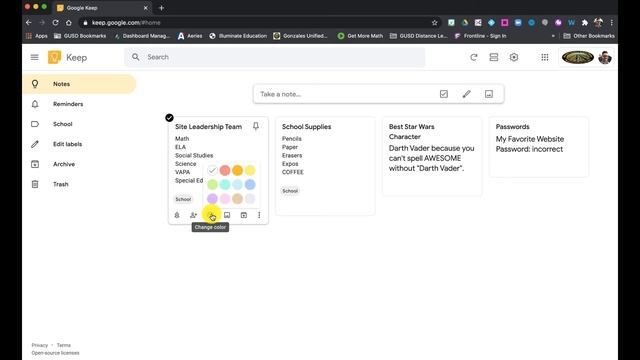
Task: Pin the Site Leadership Team note
Action: tap(256, 126)
